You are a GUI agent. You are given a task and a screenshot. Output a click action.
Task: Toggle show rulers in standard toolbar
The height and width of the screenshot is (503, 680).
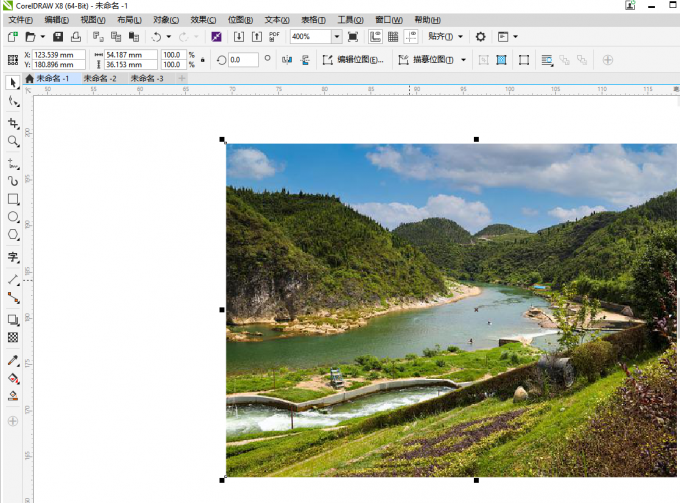375,37
